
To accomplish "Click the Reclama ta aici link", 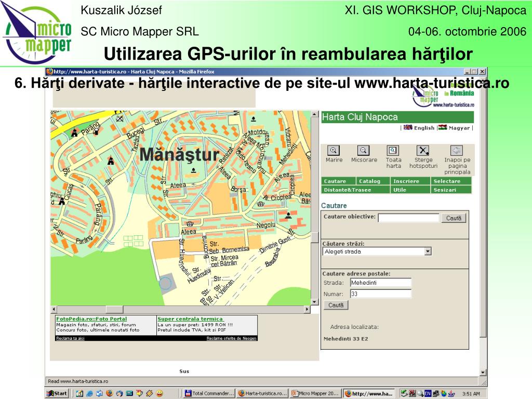I will pos(70,338).
